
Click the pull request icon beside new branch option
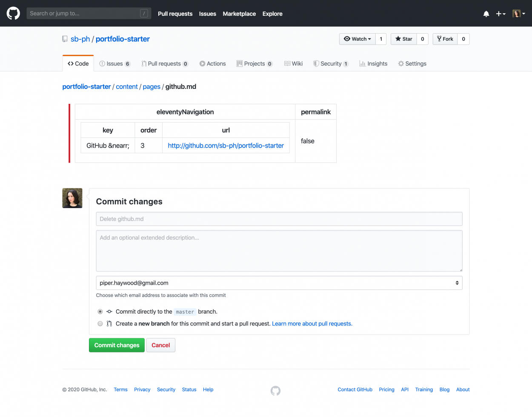109,323
